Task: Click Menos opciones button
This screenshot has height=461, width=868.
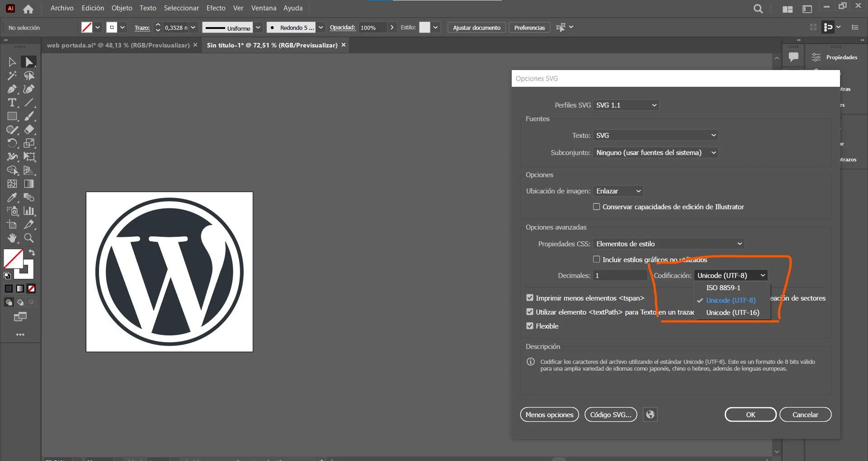Action: [549, 414]
